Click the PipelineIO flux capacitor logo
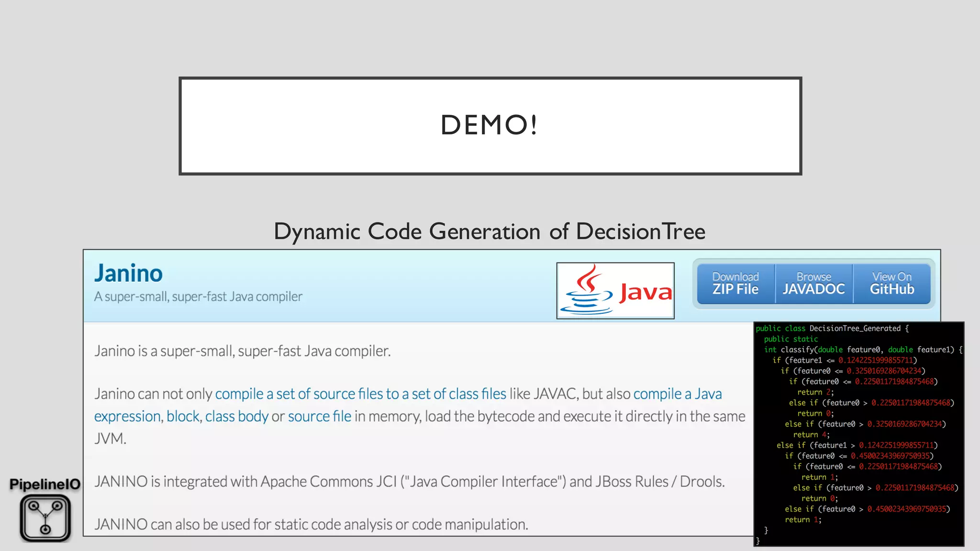Screen dimensions: 980x551 pyautogui.click(x=45, y=518)
